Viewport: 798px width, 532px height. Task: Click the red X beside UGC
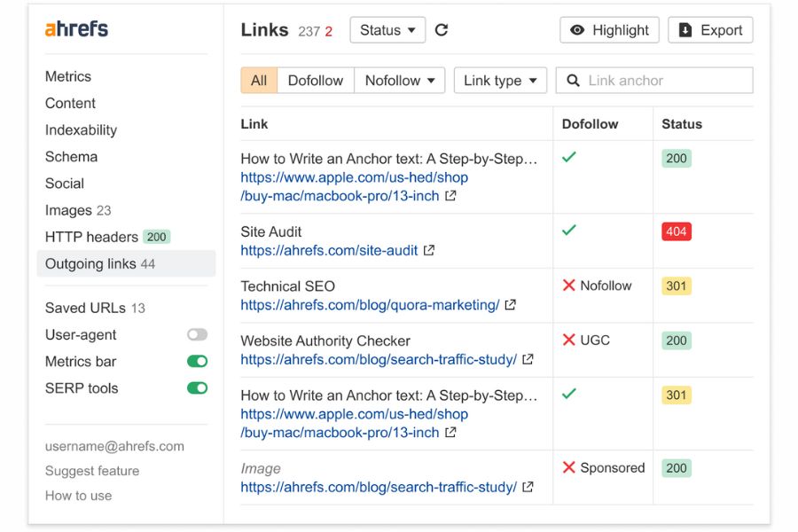pos(568,340)
